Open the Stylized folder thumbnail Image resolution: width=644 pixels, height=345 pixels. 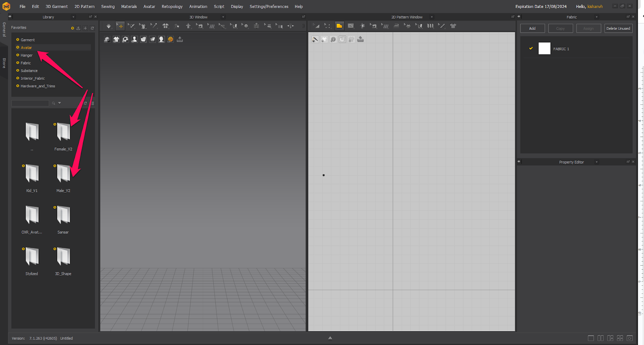[32, 256]
